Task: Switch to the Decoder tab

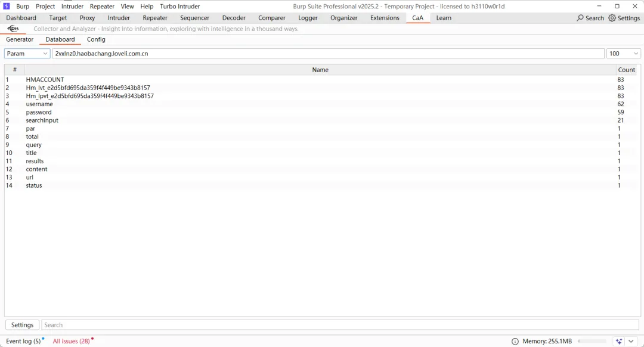Action: pyautogui.click(x=234, y=18)
